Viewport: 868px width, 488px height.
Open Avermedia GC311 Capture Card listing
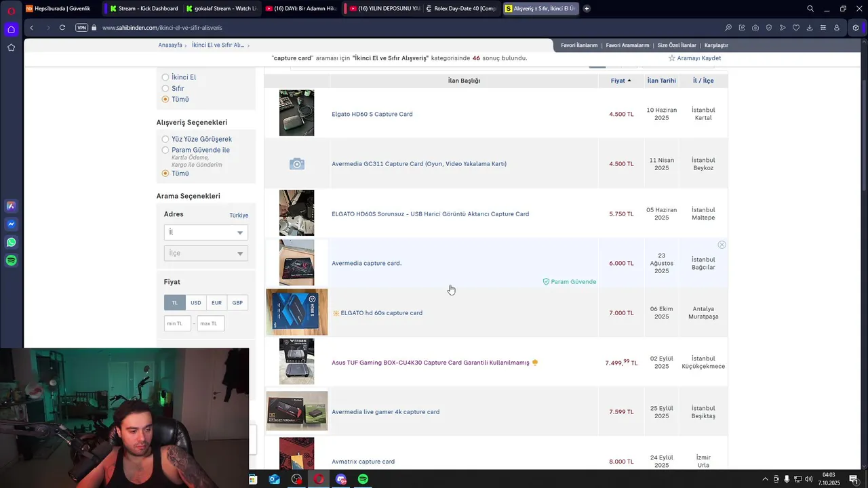tap(418, 164)
